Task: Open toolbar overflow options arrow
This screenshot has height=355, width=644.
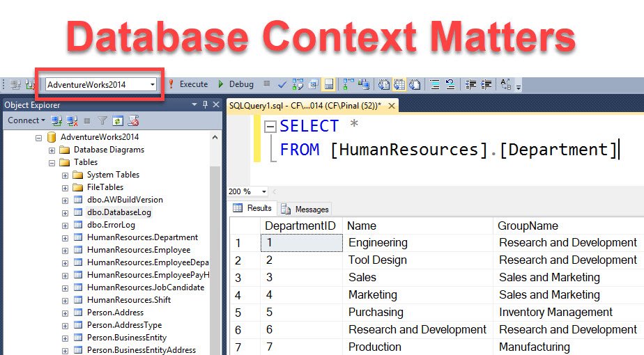Action: coord(519,86)
